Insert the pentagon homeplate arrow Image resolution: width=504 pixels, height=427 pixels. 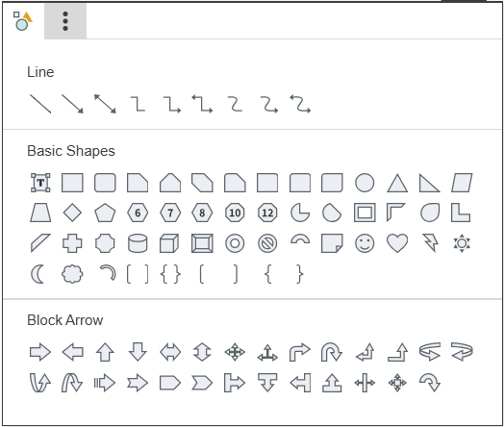click(170, 383)
